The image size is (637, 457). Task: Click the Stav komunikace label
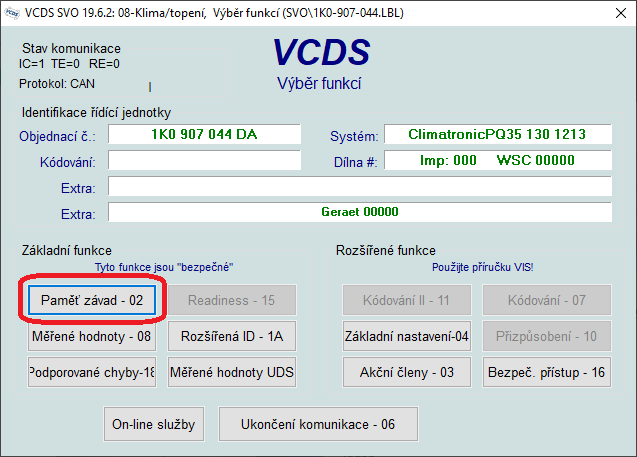[71, 48]
